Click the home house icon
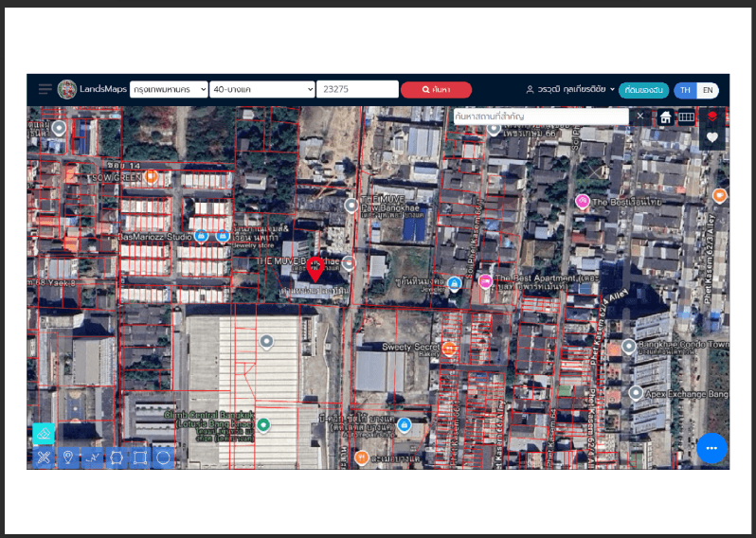 (665, 117)
